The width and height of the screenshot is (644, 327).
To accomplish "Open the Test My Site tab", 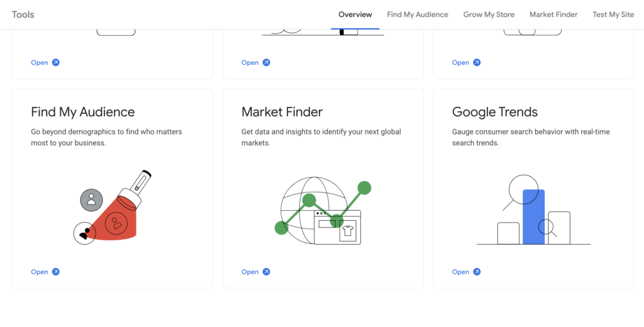I will click(613, 14).
